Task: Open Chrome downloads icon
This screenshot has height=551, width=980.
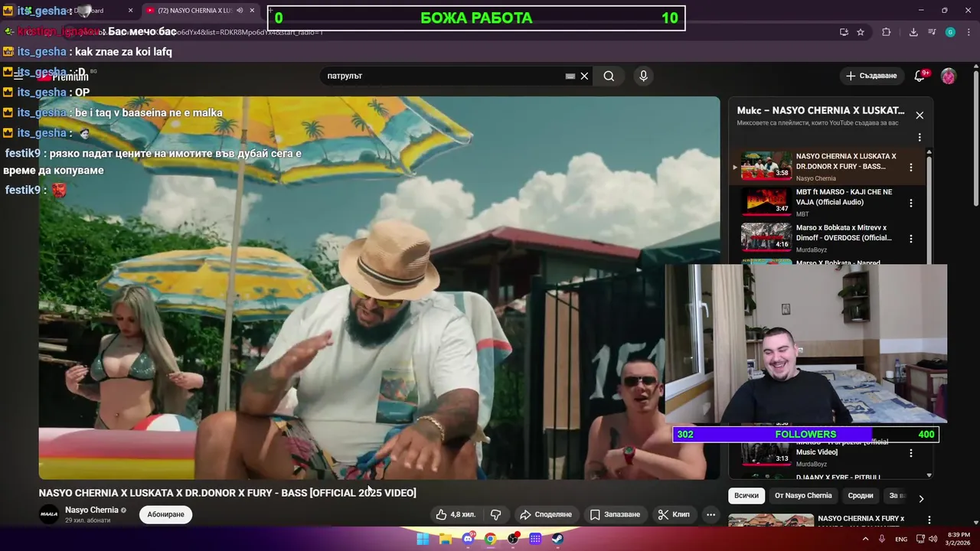Action: point(913,32)
